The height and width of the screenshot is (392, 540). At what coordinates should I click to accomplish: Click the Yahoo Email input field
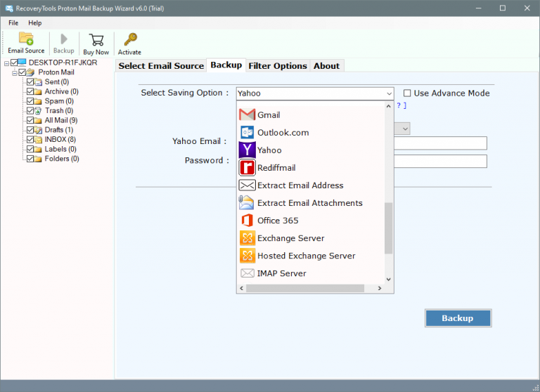tap(440, 143)
